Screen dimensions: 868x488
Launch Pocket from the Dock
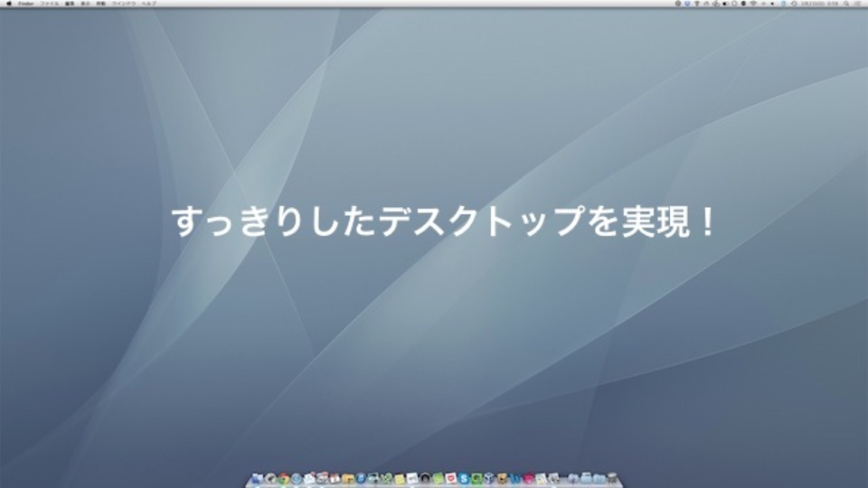click(450, 478)
